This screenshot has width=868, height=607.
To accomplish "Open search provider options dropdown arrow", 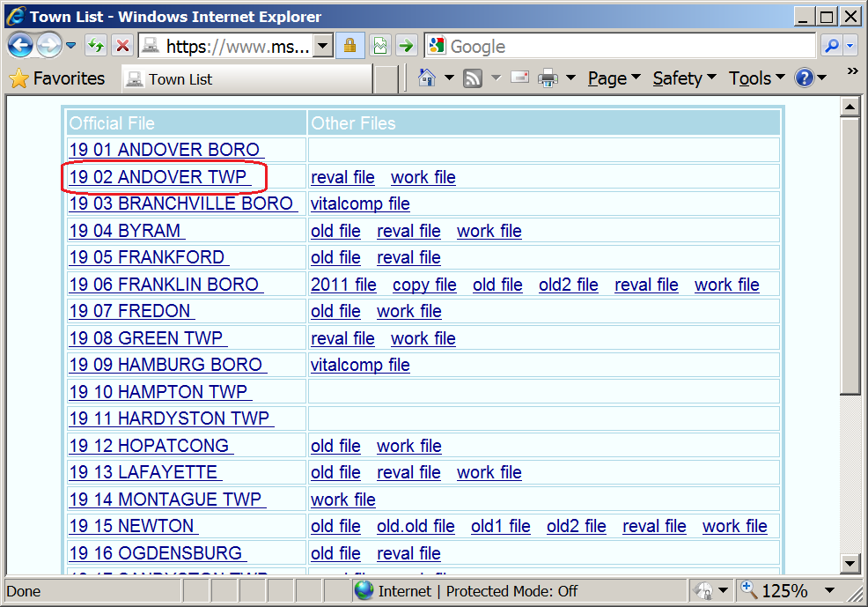I will [x=850, y=46].
